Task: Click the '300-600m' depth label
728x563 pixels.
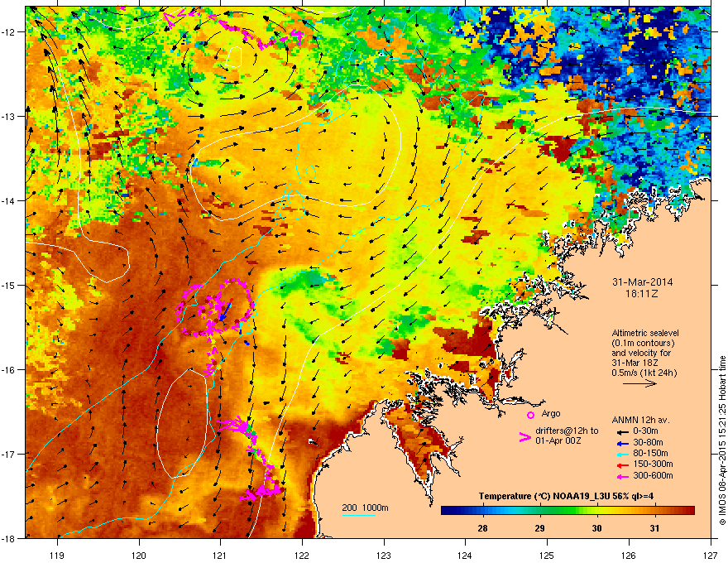Action: click(x=653, y=475)
